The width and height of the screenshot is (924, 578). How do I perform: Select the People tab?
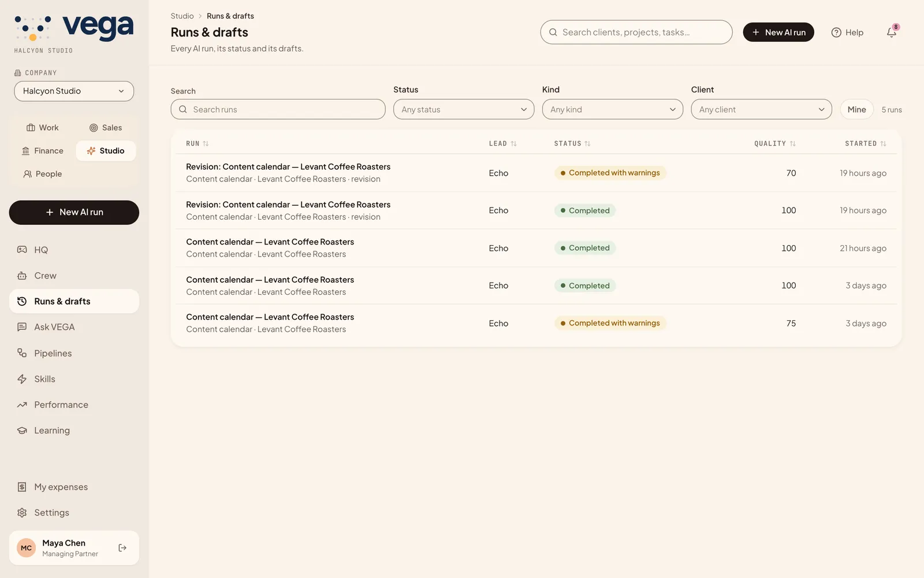43,174
